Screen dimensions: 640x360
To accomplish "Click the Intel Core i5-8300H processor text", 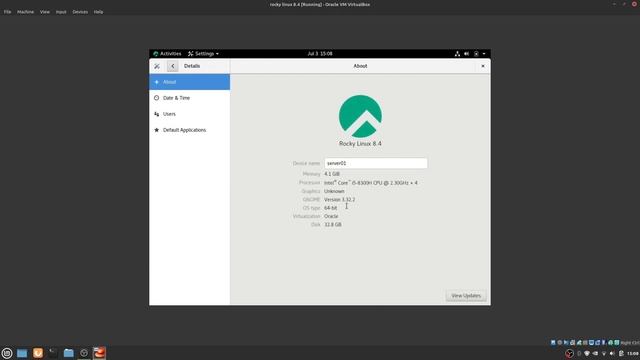I will [x=371, y=183].
